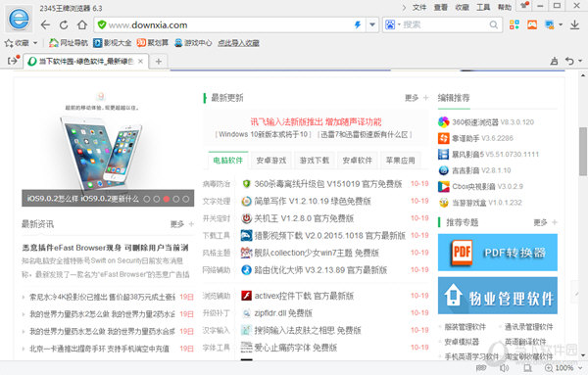Select the 安卓游戏 tab

click(x=271, y=161)
